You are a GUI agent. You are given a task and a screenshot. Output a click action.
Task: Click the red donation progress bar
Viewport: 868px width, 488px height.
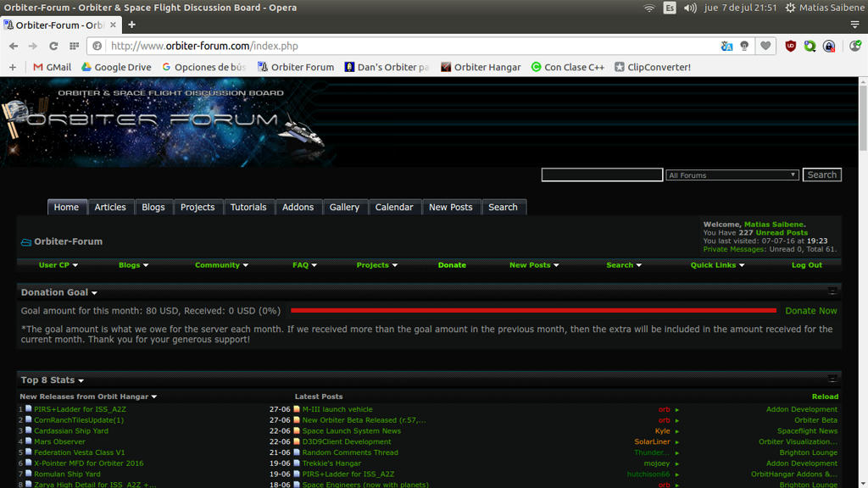click(x=533, y=310)
